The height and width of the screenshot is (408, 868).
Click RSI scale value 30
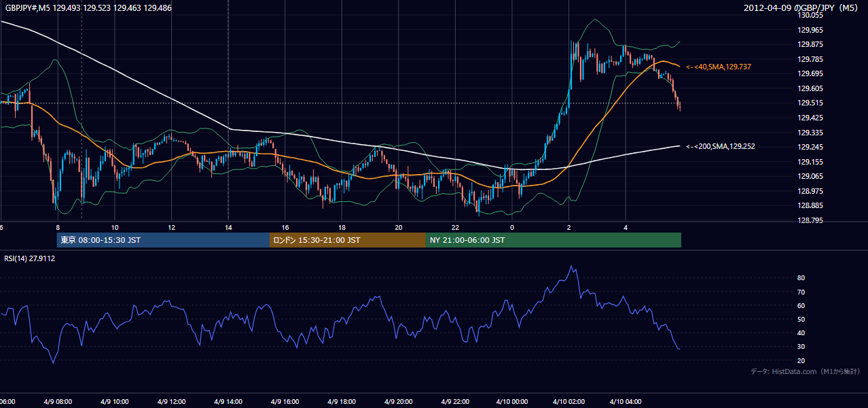[801, 346]
